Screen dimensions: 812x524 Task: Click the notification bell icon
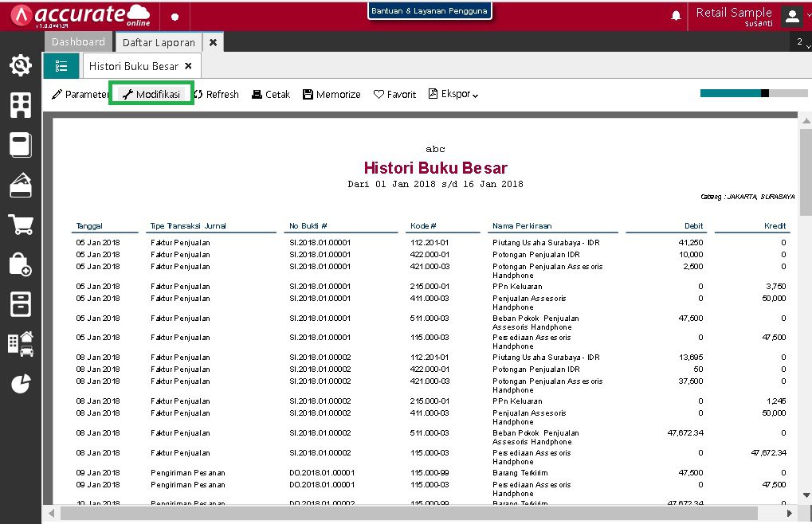pyautogui.click(x=677, y=16)
